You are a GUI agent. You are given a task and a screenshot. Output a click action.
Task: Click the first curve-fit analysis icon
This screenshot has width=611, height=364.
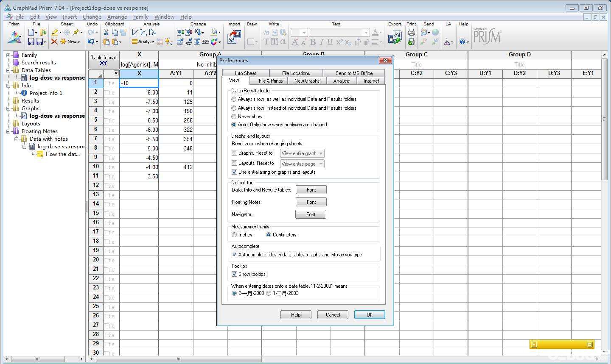click(x=135, y=32)
